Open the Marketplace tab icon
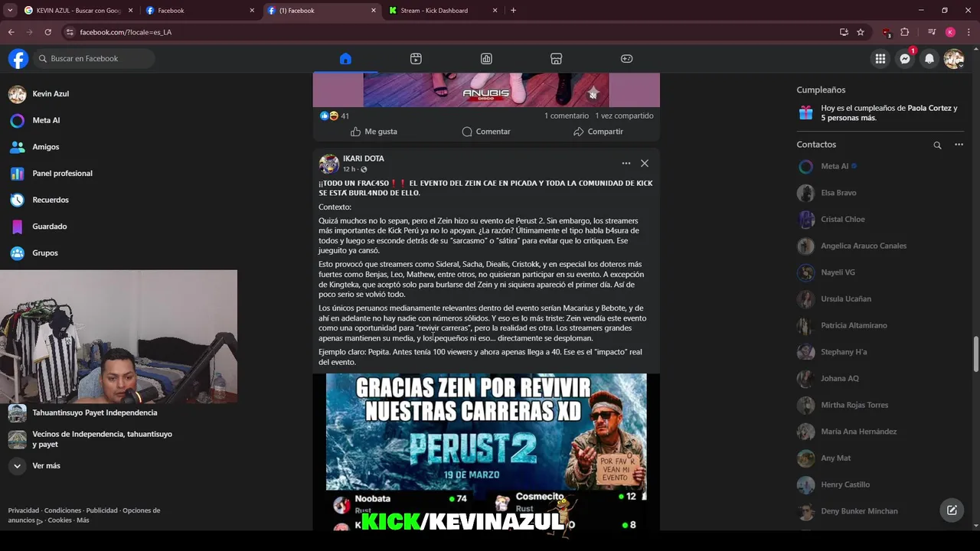 pos(557,59)
